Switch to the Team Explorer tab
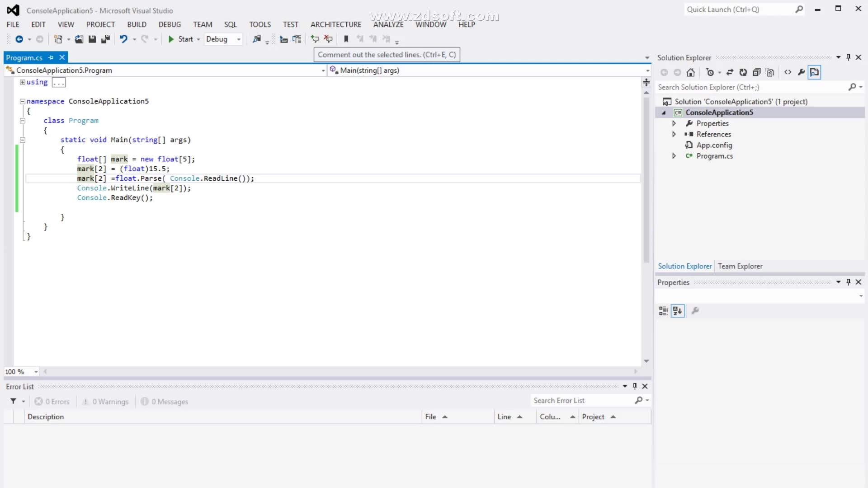Screen dimensions: 868x488 coord(740,266)
